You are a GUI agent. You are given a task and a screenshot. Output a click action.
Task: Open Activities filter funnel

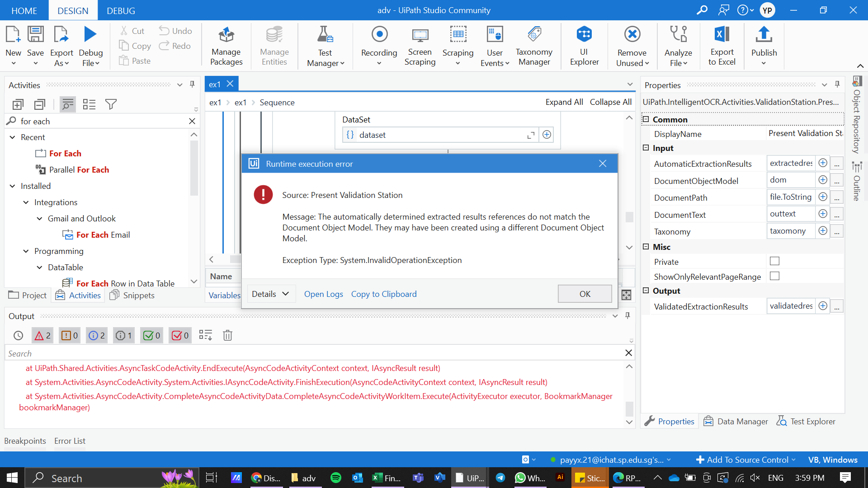[111, 104]
